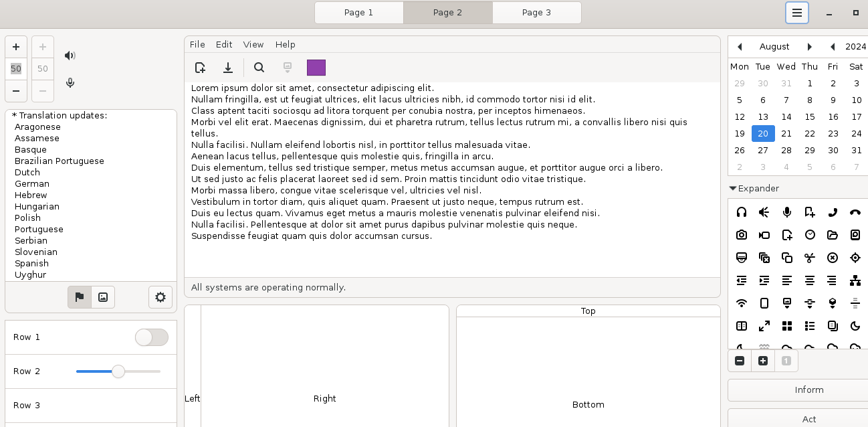Select the headphones icon in the icon grid
Image resolution: width=868 pixels, height=427 pixels.
741,212
